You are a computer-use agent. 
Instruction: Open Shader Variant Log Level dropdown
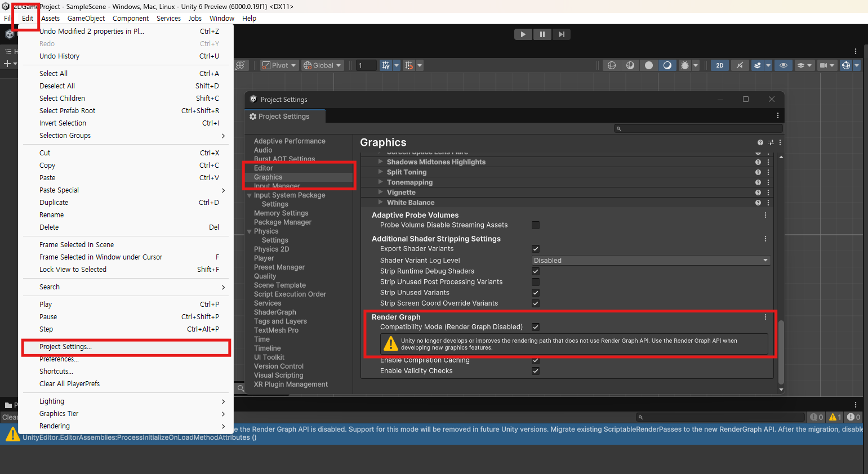(651, 260)
